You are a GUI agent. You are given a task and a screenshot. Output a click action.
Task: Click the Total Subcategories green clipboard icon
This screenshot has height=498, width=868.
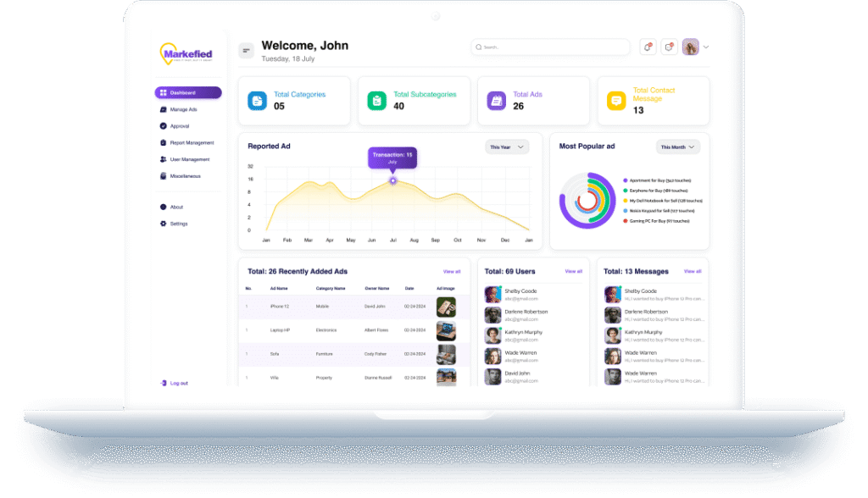(376, 101)
